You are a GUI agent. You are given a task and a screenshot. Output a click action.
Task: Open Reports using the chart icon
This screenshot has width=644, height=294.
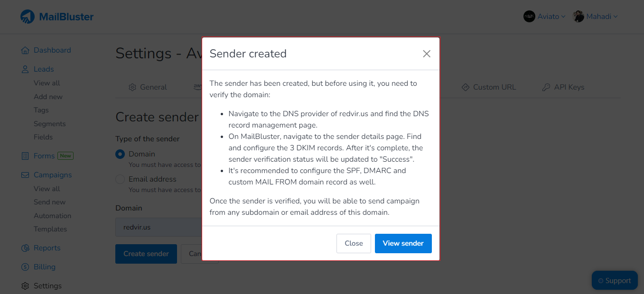[25, 248]
